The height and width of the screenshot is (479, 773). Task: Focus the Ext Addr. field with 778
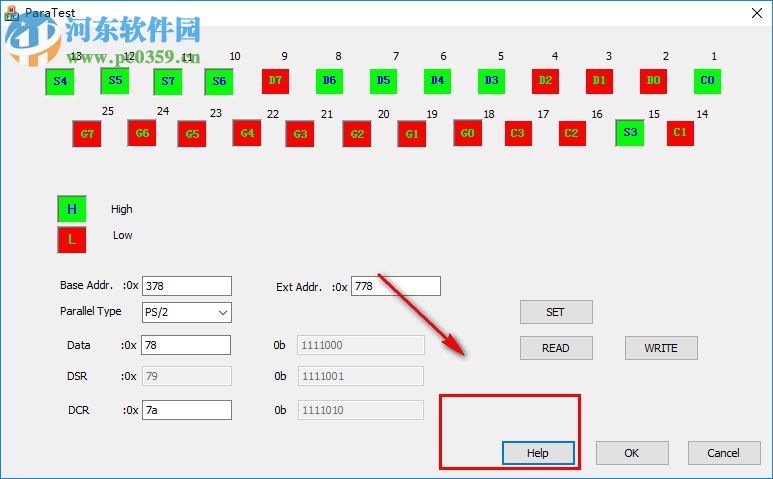point(396,286)
